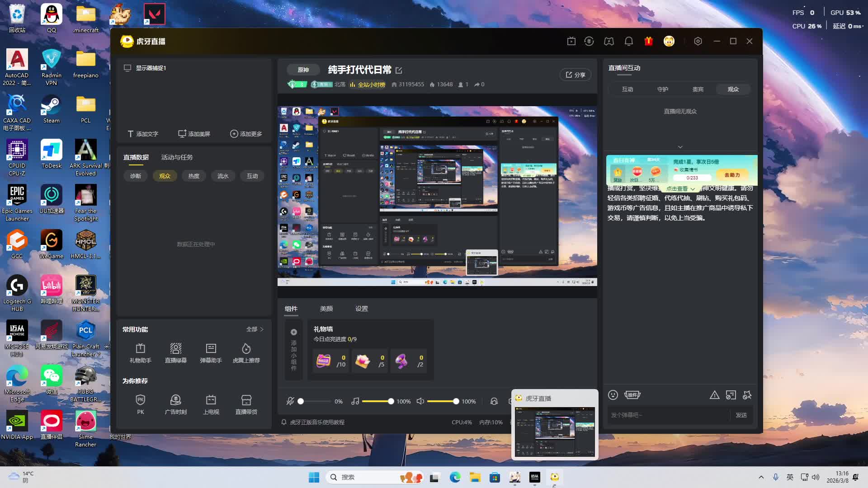Open the 直播绿幕 green screen tool
The image size is (868, 488).
coord(175,353)
